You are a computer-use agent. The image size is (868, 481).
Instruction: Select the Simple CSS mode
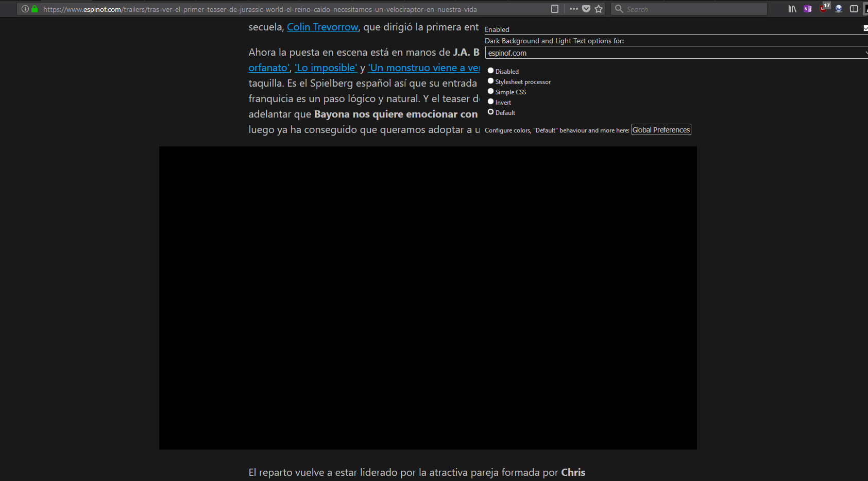click(490, 91)
